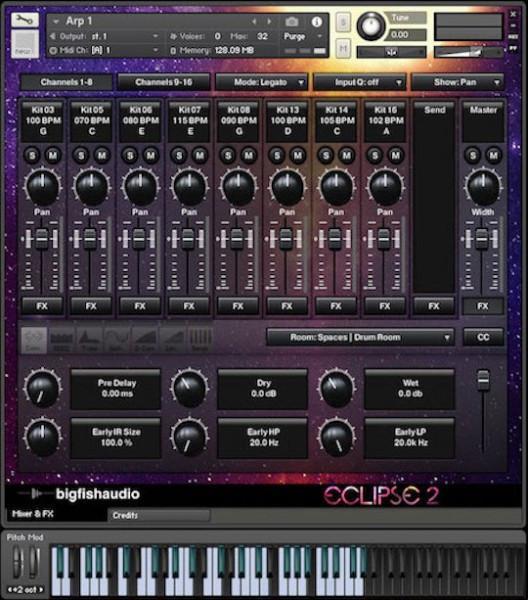Select the transient spike effect module icon
Screen dimensions: 528x600
[x=89, y=340]
